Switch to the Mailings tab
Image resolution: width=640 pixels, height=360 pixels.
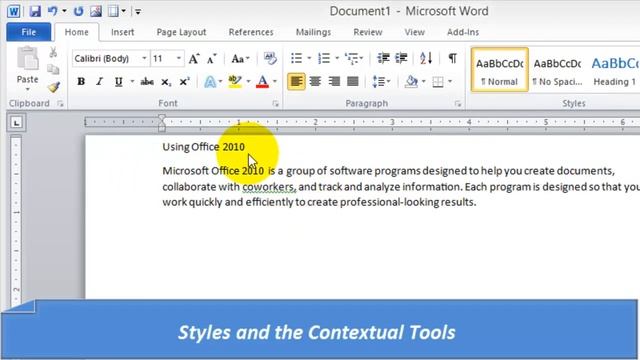313,32
